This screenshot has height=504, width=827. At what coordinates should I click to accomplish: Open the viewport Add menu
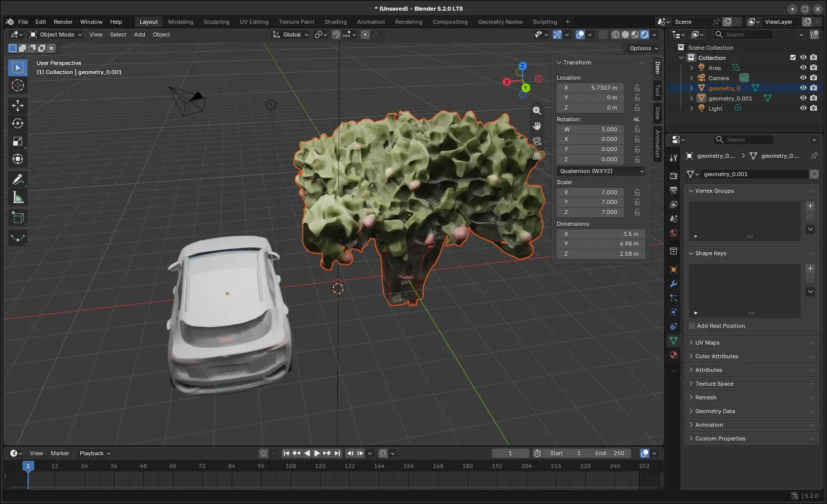(139, 35)
